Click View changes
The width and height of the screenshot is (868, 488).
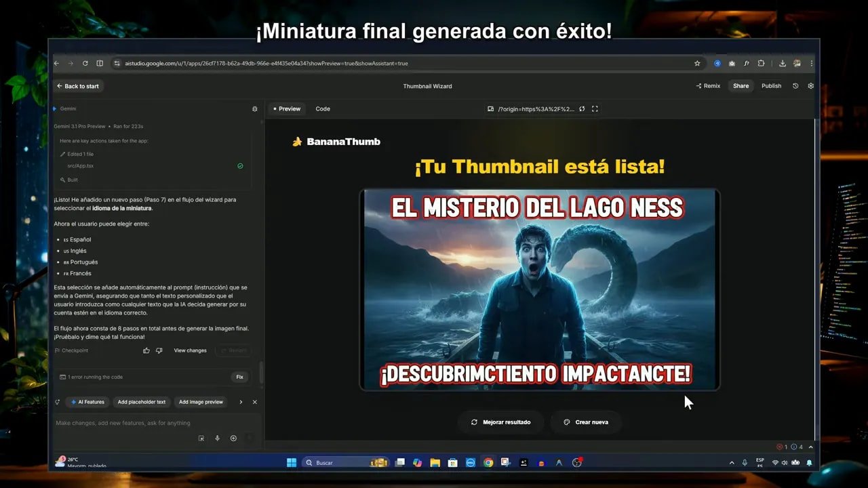pyautogui.click(x=190, y=350)
